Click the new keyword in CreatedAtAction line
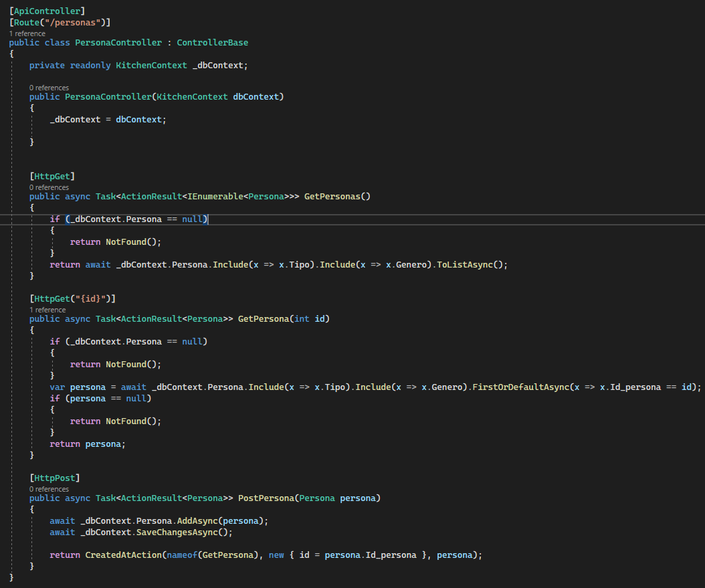The height and width of the screenshot is (588, 705). tap(276, 555)
